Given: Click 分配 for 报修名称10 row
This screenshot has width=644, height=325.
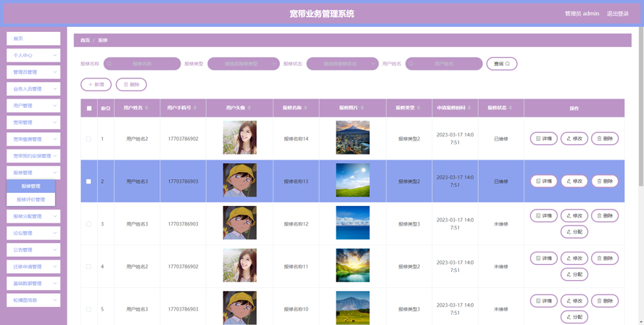Looking at the screenshot, I should [574, 317].
